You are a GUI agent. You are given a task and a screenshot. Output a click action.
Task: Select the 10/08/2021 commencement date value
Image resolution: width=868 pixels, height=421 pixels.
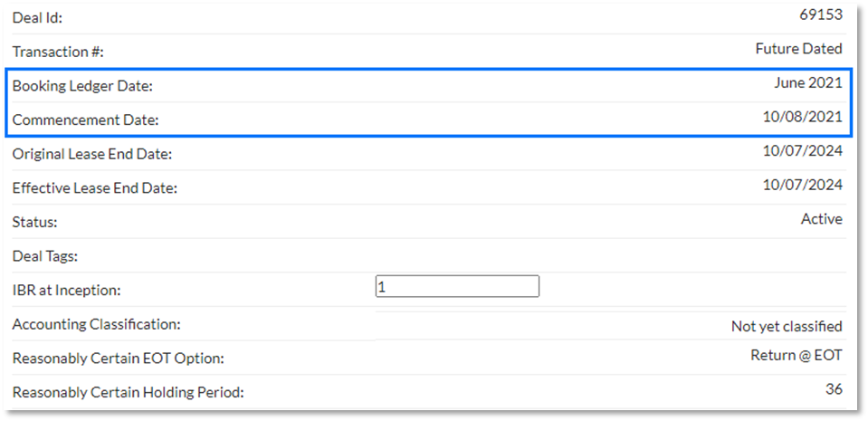(803, 117)
